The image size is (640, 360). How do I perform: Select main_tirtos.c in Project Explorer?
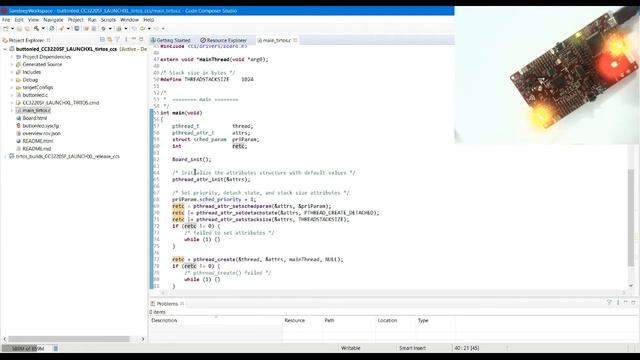[33, 110]
